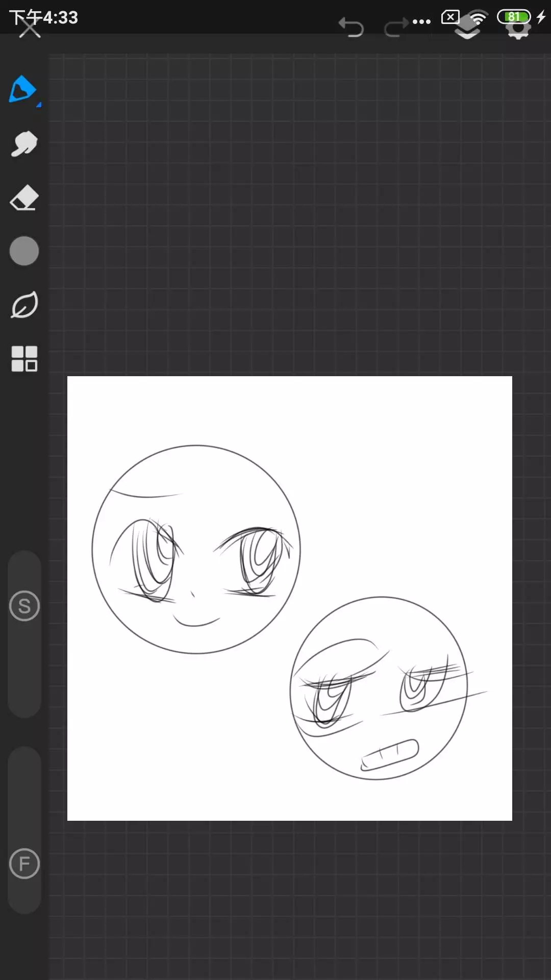This screenshot has height=980, width=551.
Task: Tap the F slider handle
Action: 24,864
